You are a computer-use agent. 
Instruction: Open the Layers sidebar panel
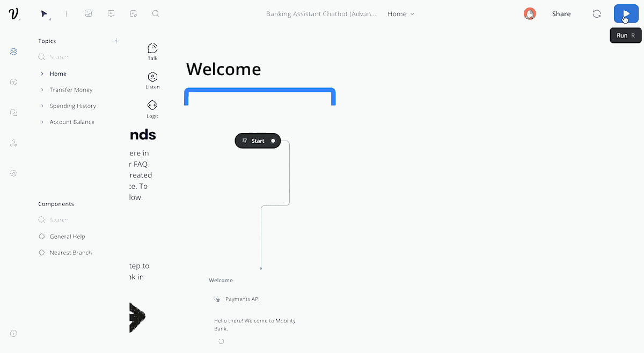pyautogui.click(x=14, y=52)
